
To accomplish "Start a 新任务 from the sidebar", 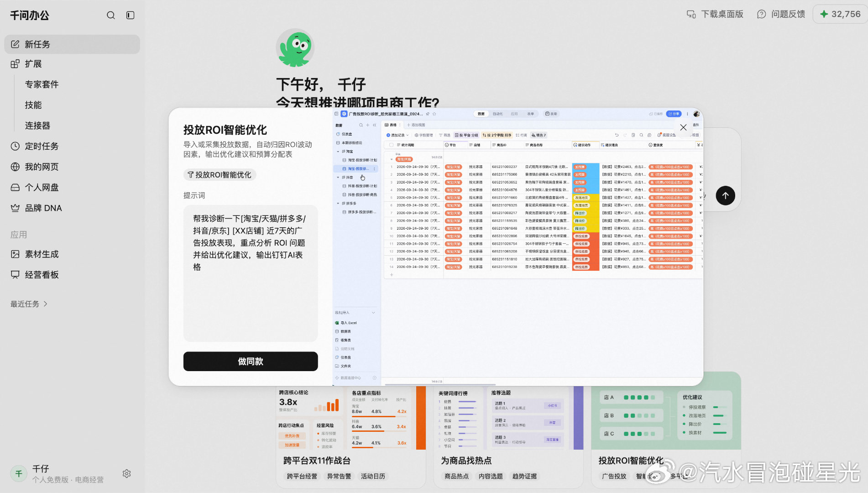I will click(72, 44).
